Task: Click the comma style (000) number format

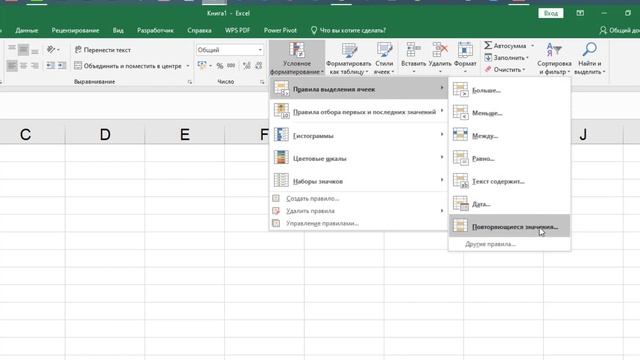Action: [x=231, y=66]
